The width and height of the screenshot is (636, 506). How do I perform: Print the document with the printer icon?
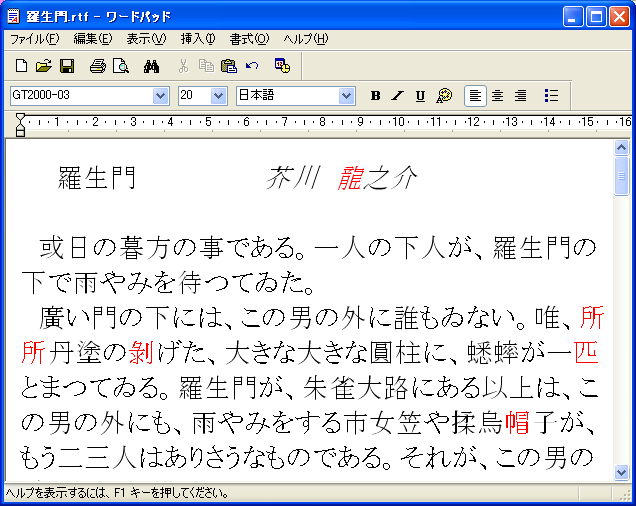(97, 66)
